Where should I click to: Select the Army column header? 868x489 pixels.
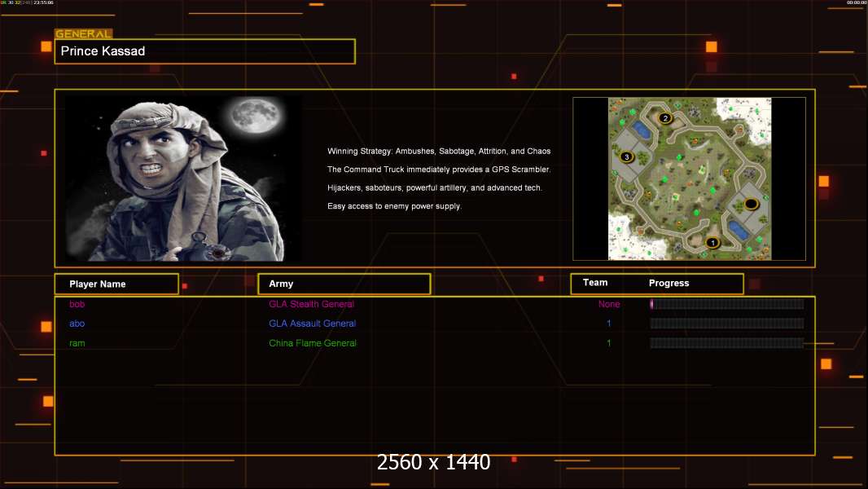click(344, 284)
